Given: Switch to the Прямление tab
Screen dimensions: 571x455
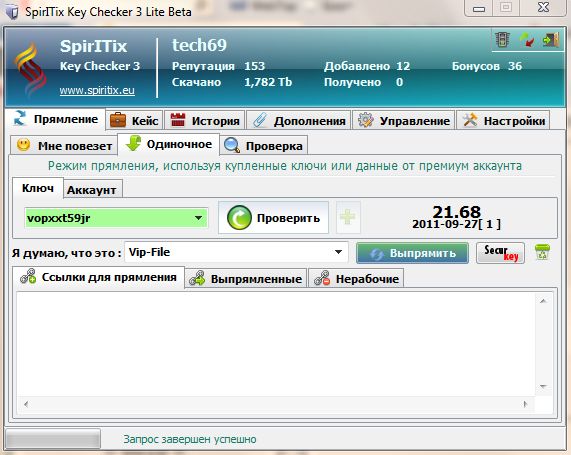Looking at the screenshot, I should [x=56, y=119].
